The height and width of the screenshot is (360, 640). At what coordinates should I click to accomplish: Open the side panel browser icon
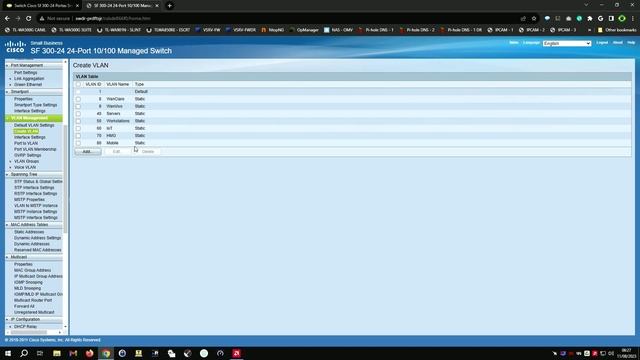point(611,18)
